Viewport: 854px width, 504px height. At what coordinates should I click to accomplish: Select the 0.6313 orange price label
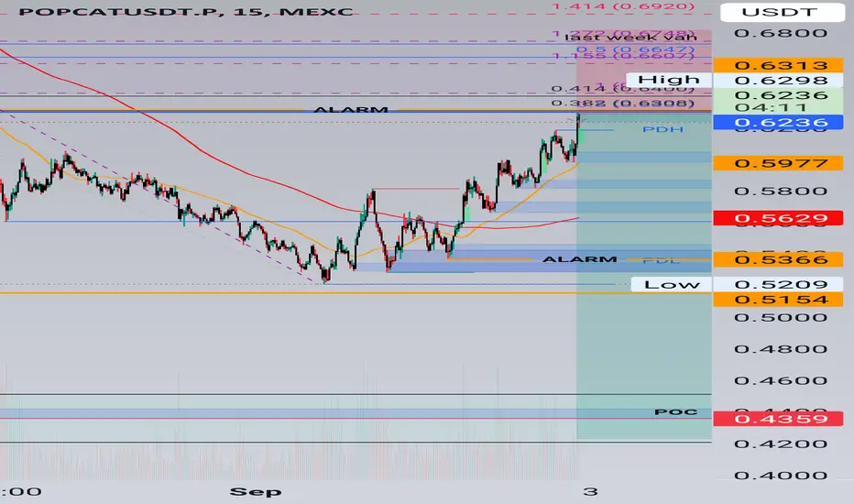tap(778, 65)
